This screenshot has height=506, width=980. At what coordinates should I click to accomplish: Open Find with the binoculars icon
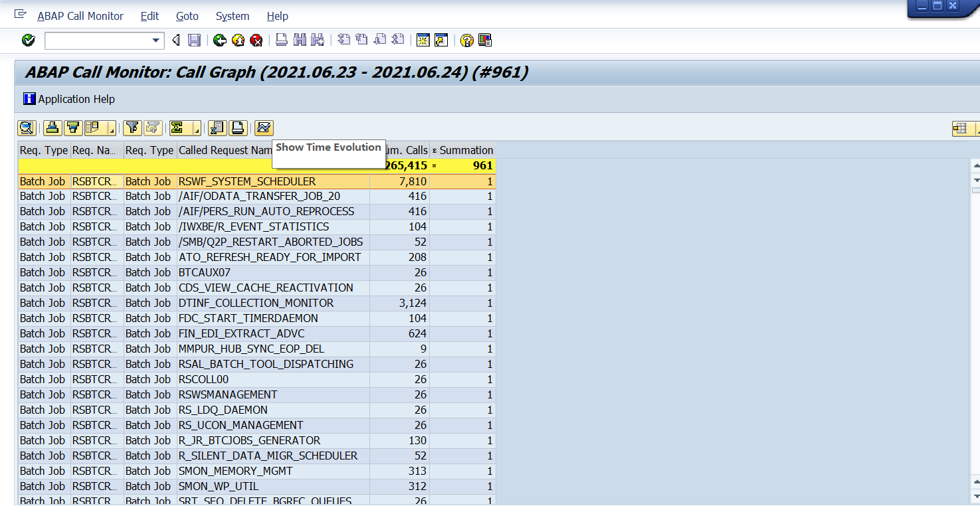[x=300, y=40]
